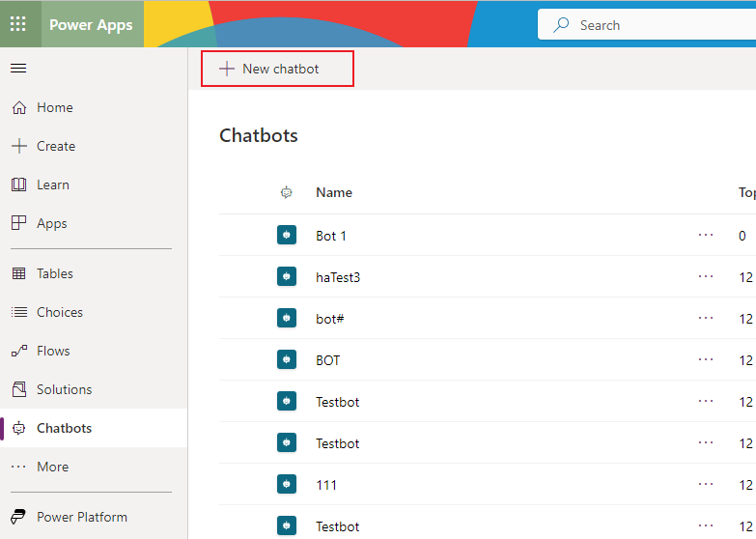This screenshot has width=756, height=539.
Task: Open the BOT chatbot
Action: click(x=328, y=360)
